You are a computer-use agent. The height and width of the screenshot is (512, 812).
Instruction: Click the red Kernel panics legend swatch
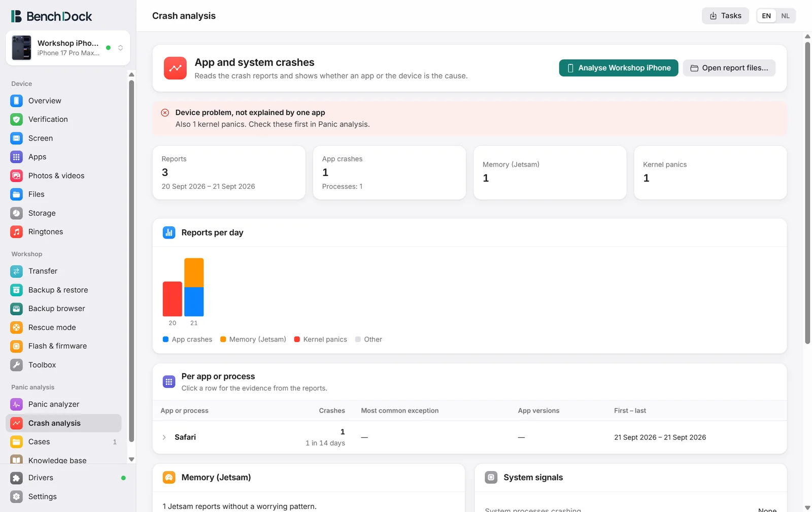(297, 339)
